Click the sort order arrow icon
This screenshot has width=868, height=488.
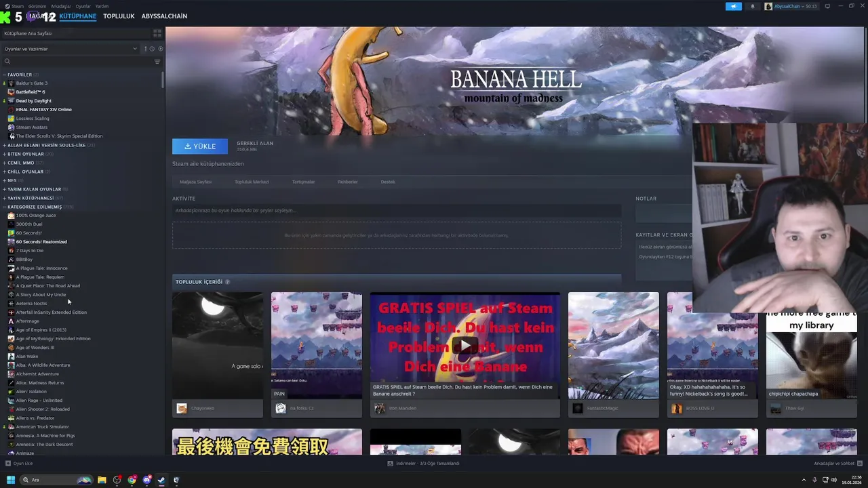(145, 49)
